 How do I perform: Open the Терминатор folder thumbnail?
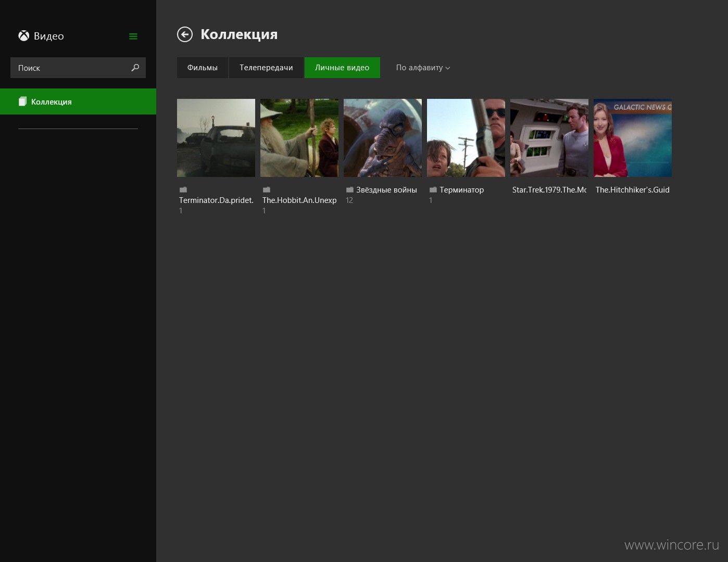[x=466, y=138]
